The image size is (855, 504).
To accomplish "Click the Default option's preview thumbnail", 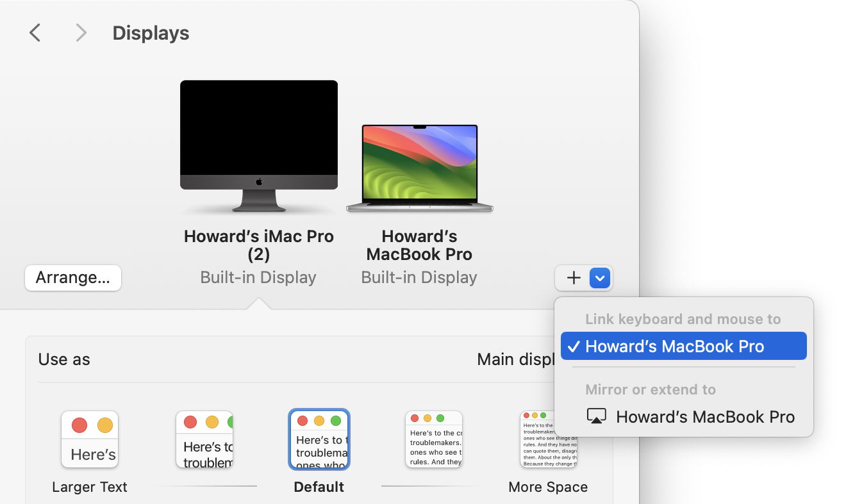I will click(319, 439).
